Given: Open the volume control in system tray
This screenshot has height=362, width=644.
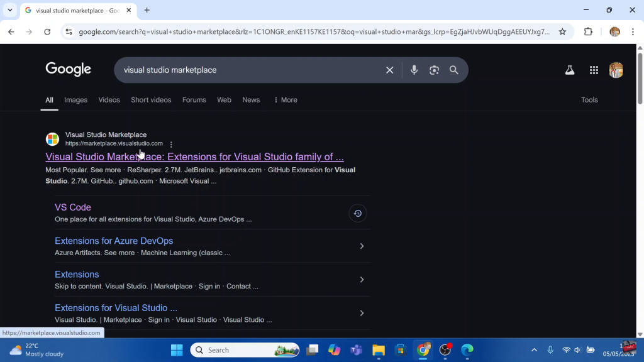Looking at the screenshot, I should pyautogui.click(x=577, y=350).
